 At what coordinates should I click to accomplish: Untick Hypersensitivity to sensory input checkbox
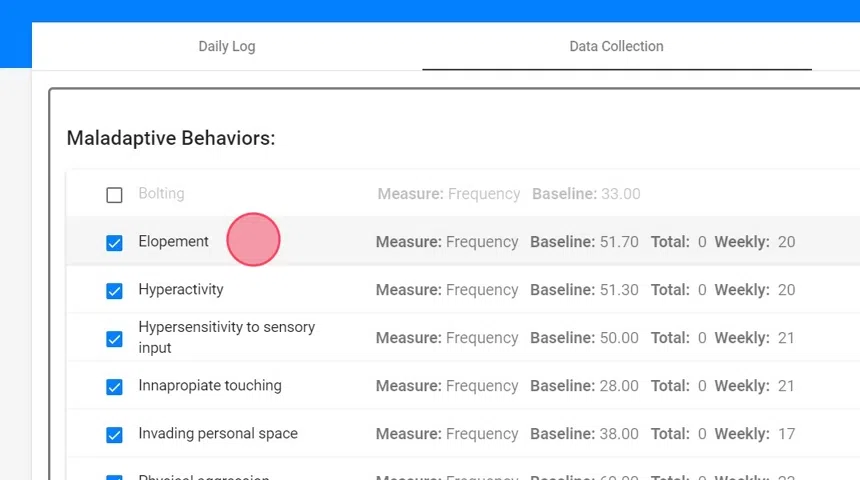(x=114, y=339)
